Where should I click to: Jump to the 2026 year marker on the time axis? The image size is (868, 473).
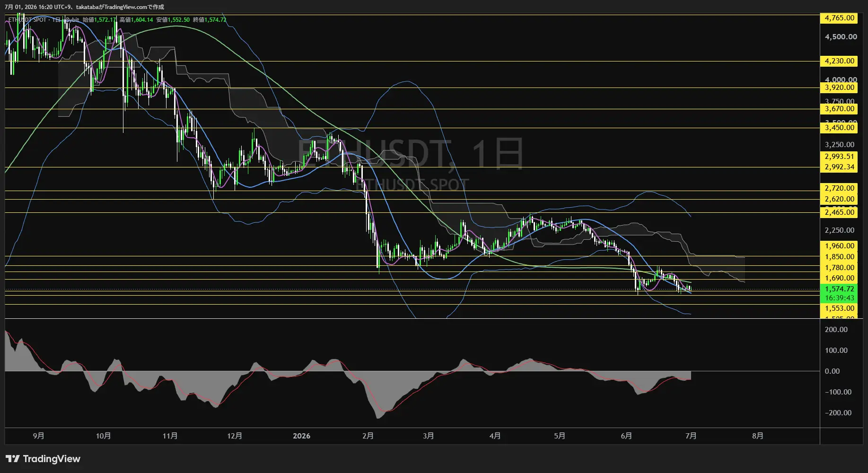(x=301, y=436)
